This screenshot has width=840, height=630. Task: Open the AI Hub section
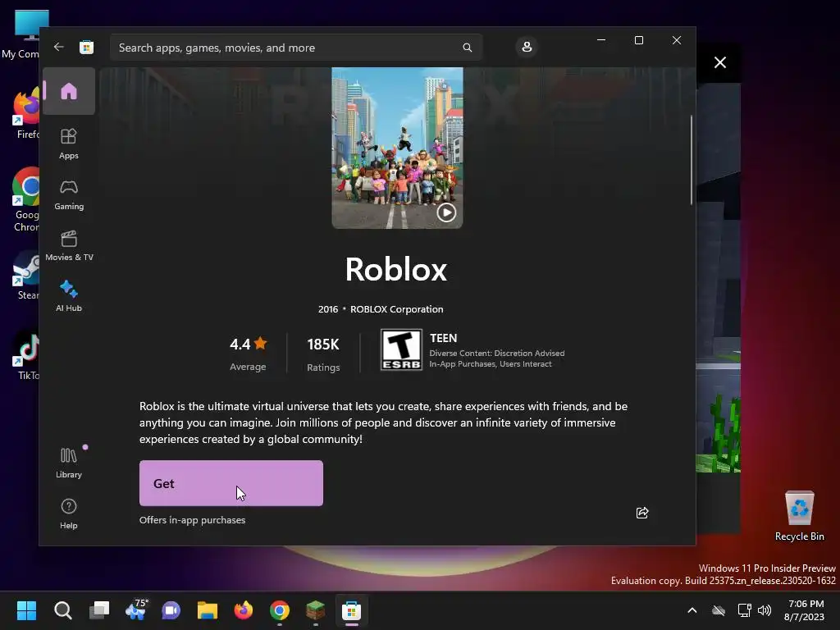(69, 295)
